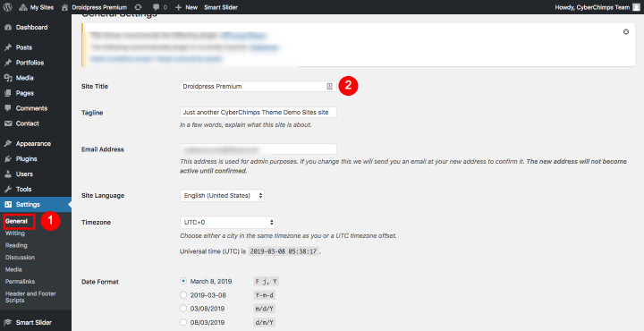Image resolution: width=644 pixels, height=331 pixels.
Task: Open Media settings submenu
Action: pos(13,269)
